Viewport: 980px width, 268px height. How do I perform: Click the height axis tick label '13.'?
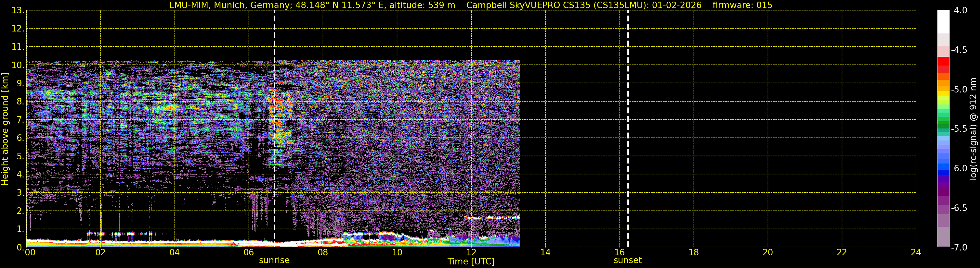tap(18, 11)
